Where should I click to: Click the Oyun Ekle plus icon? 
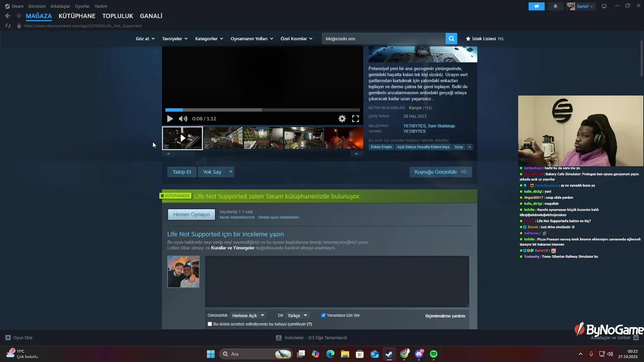(8, 337)
